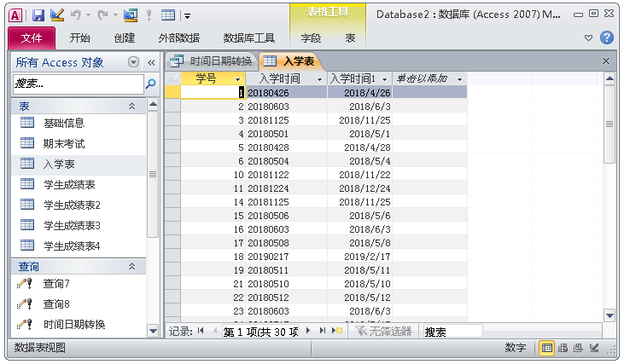Open the 学号 column filter dropdown
The width and height of the screenshot is (624, 364).
click(x=237, y=78)
